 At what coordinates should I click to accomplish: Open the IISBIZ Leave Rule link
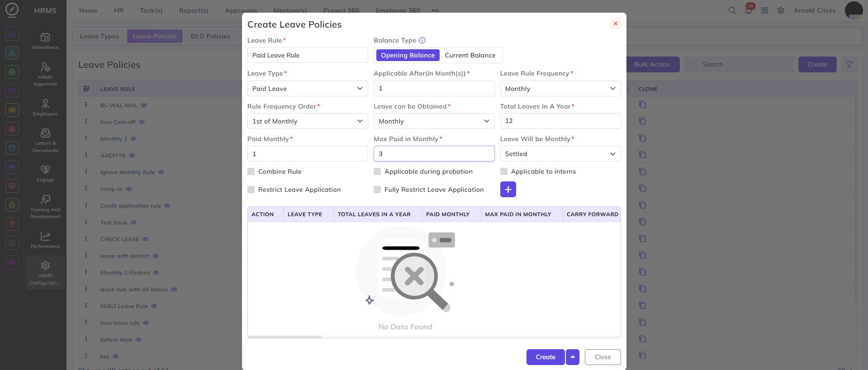(x=124, y=306)
